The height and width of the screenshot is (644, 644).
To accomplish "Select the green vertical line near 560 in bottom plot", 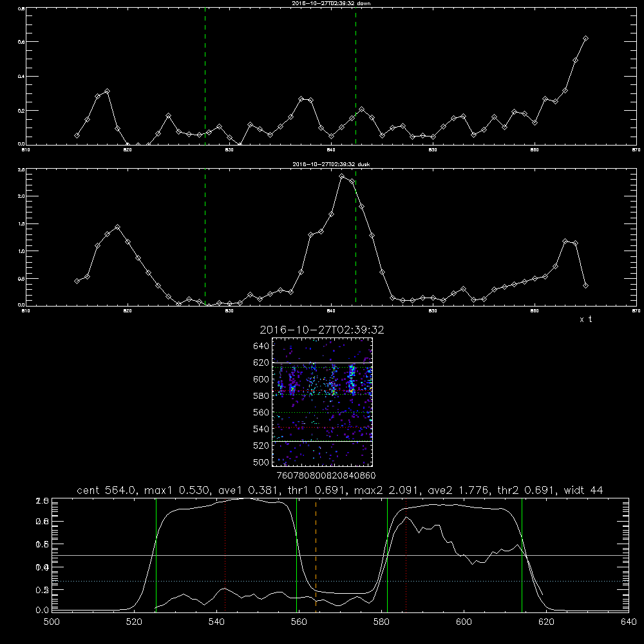I will pos(296,554).
